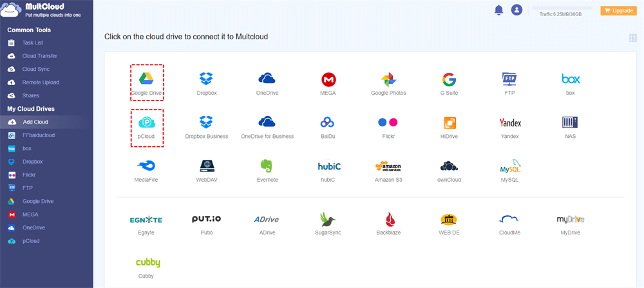Connect pCloud from the cloud grid

click(146, 128)
